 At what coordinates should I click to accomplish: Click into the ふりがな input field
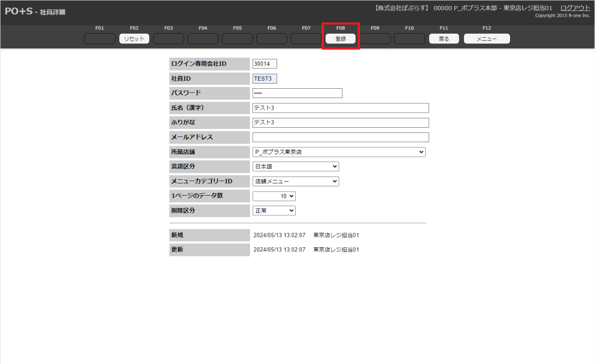point(340,122)
